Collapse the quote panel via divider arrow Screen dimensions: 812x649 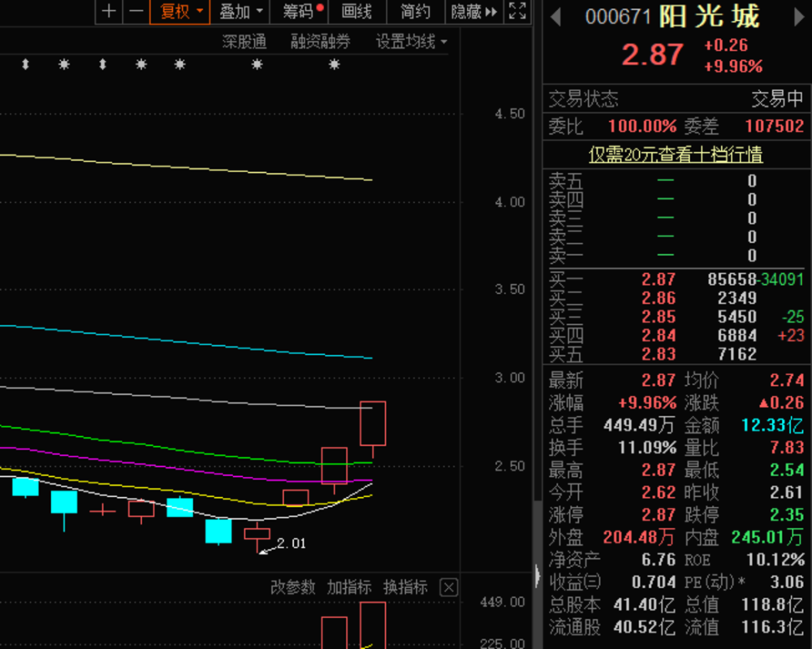click(x=538, y=575)
